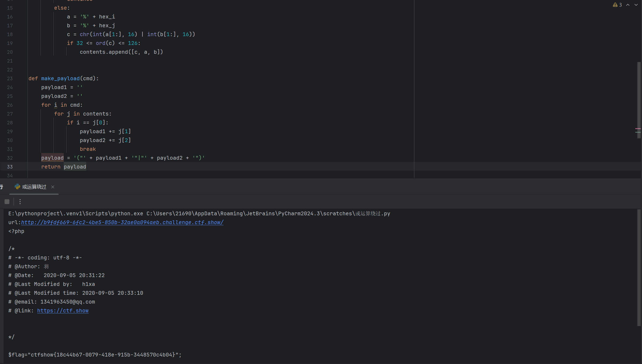Toggle breakpoint at line number 33
The width and height of the screenshot is (642, 364).
pyautogui.click(x=10, y=167)
